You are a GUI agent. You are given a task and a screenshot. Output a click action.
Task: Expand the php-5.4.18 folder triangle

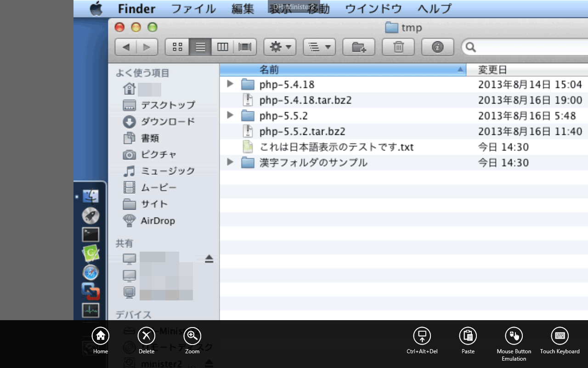pyautogui.click(x=231, y=84)
